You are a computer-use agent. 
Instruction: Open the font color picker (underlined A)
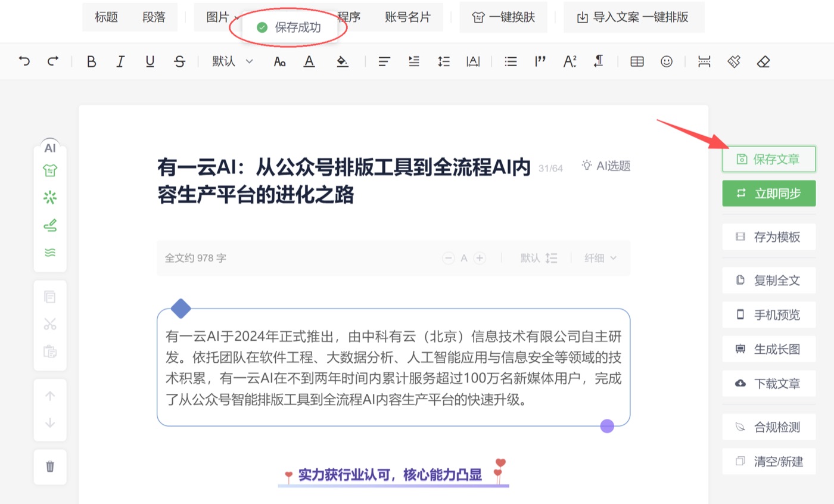click(309, 61)
